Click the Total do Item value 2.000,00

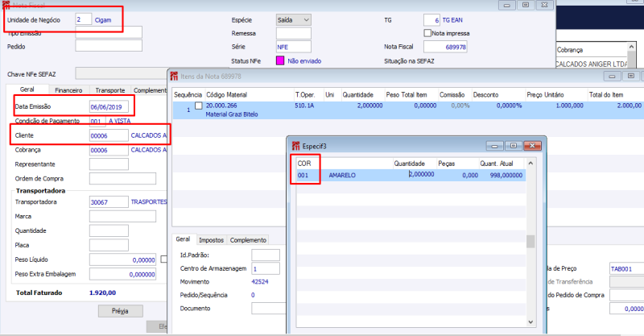tap(629, 106)
